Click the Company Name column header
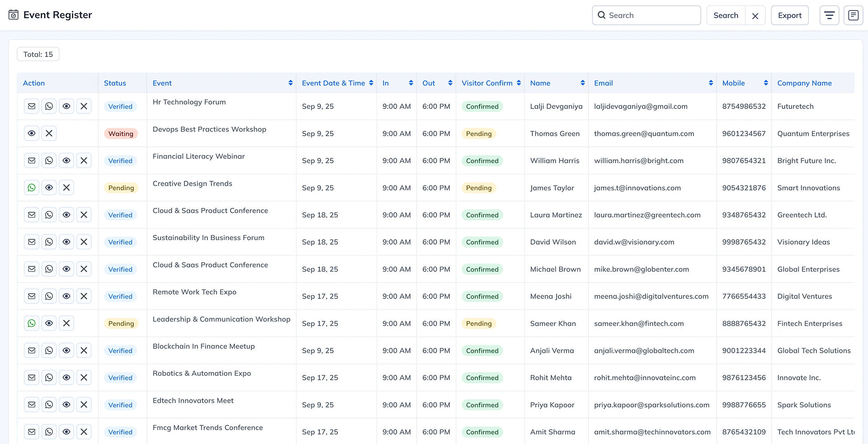Viewport: 868px width, 444px height. pyautogui.click(x=804, y=83)
